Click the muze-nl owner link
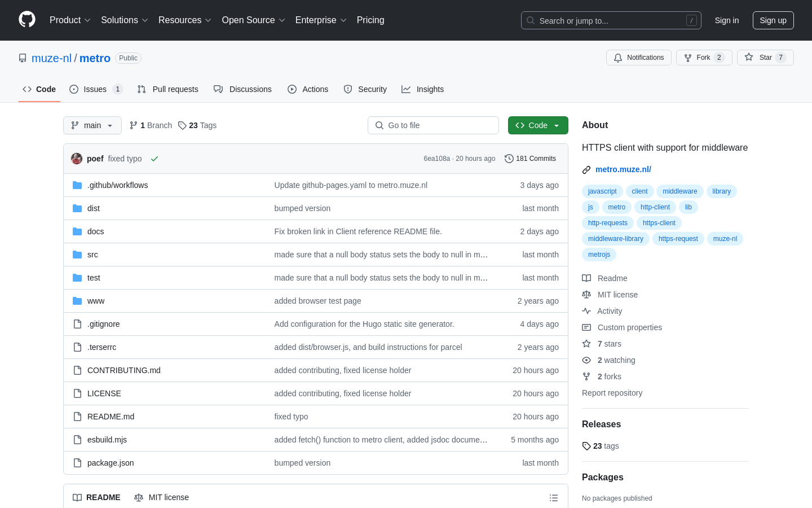The height and width of the screenshot is (508, 812). 51,58
